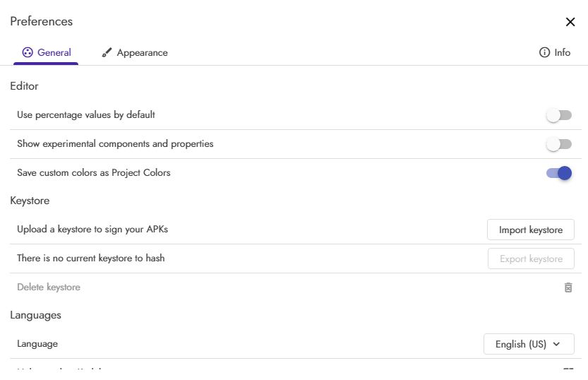
Task: Click the delete keystore trash icon
Action: pos(568,287)
